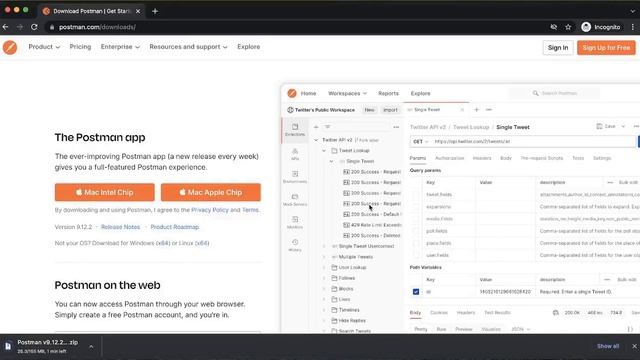Click the zip file icon in the downloads bar
The width and height of the screenshot is (640, 360).
(x=8, y=346)
